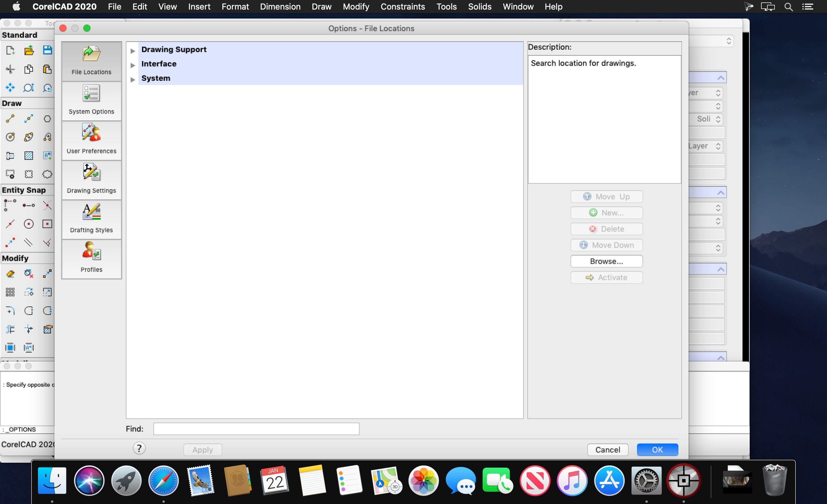Click the Save icon in the Standard toolbar
Screen dimensions: 827x504
coord(47,50)
